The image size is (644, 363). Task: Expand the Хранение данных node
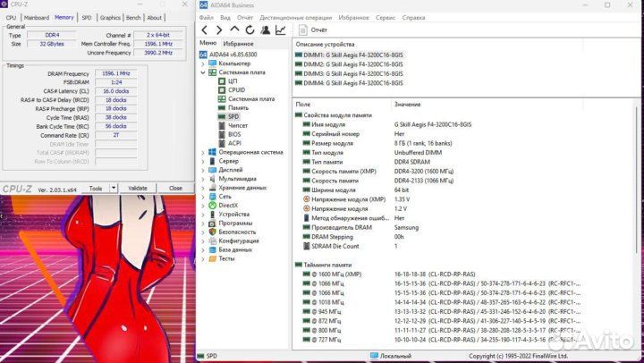203,188
